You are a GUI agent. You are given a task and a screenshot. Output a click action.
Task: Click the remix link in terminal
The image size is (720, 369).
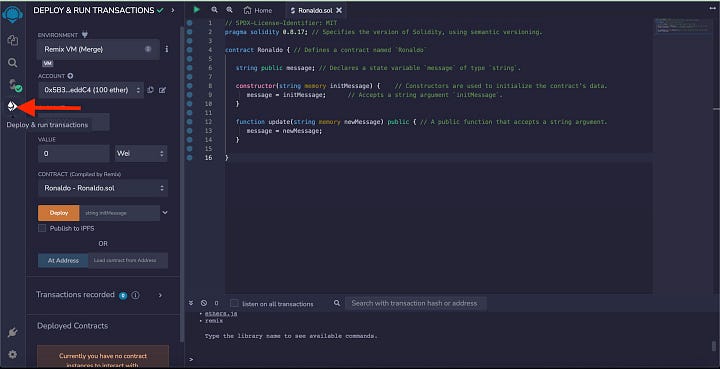[x=214, y=321]
